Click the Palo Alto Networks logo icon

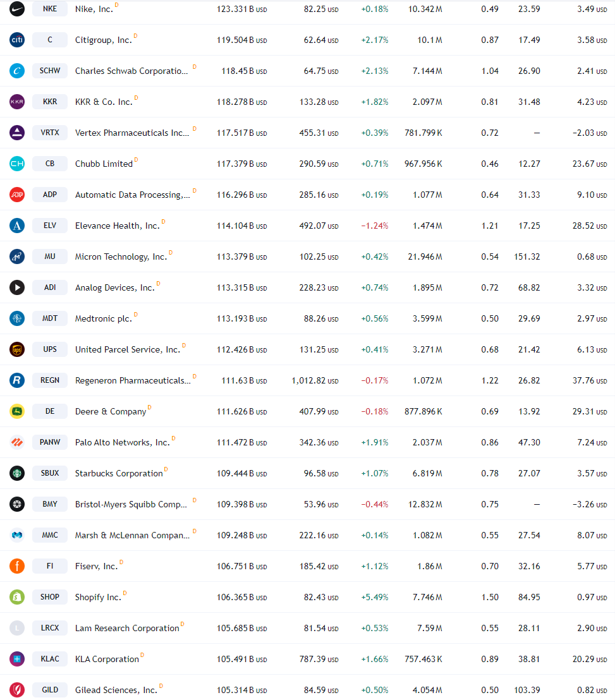click(x=17, y=442)
